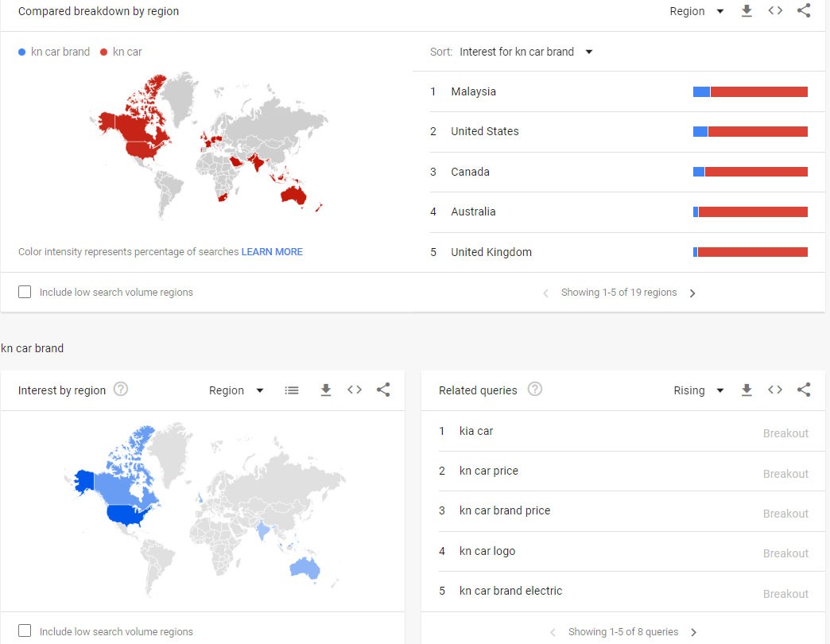Screen dimensions: 830x644
Task: Share the Related queries card
Action: [x=804, y=390]
